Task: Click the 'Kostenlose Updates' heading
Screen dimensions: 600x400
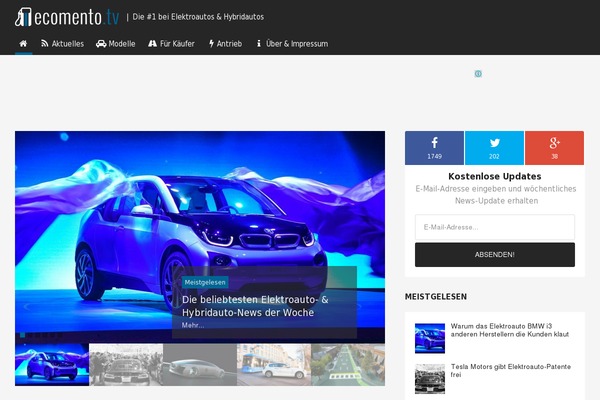Action: (495, 176)
